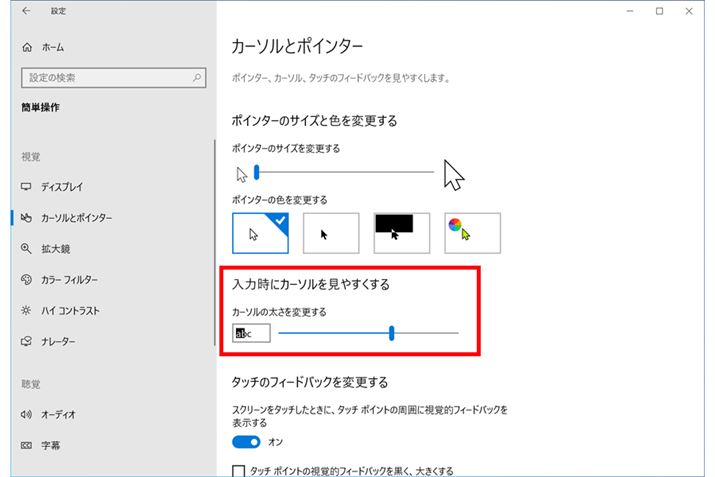The height and width of the screenshot is (477, 715).
Task: Click the large pointer icon by slider
Action: point(454,175)
